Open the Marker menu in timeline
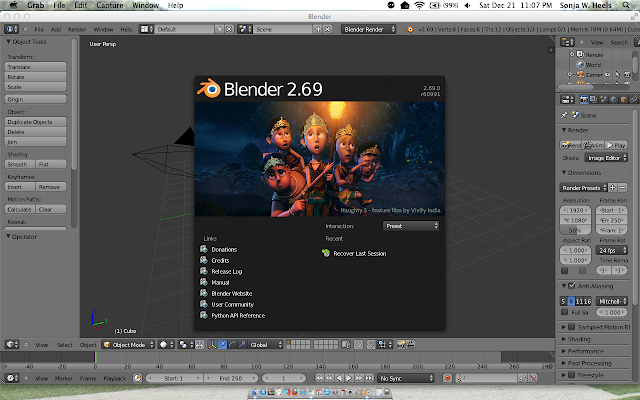640x400 pixels. click(64, 378)
